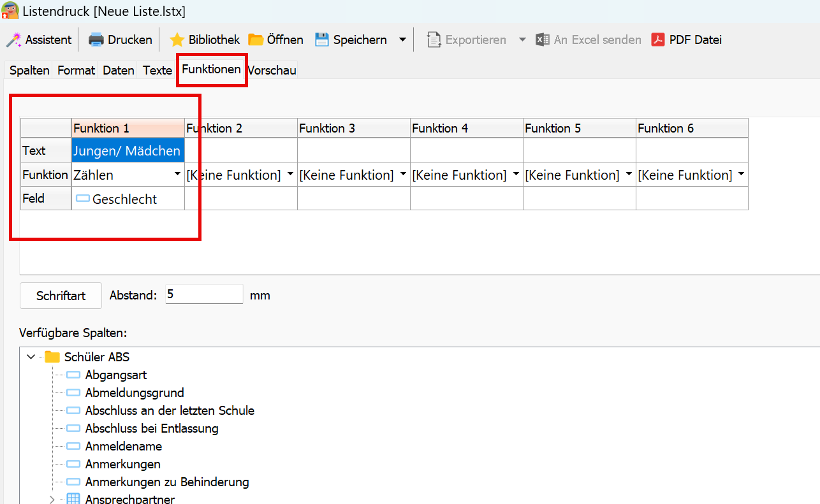The image size is (820, 504).
Task: Switch to the Vorschau tab
Action: 272,70
